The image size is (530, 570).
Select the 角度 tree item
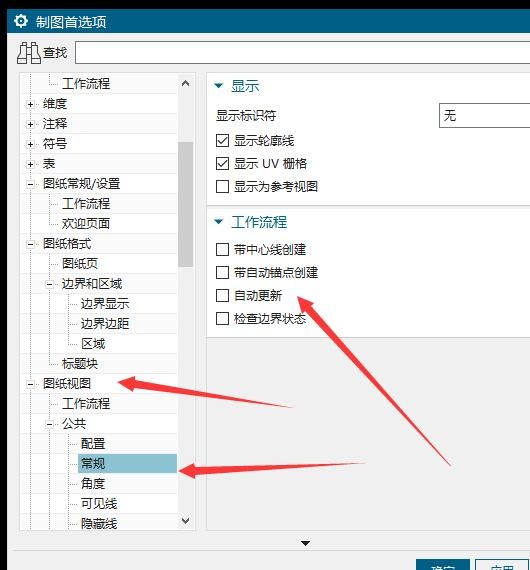(93, 483)
